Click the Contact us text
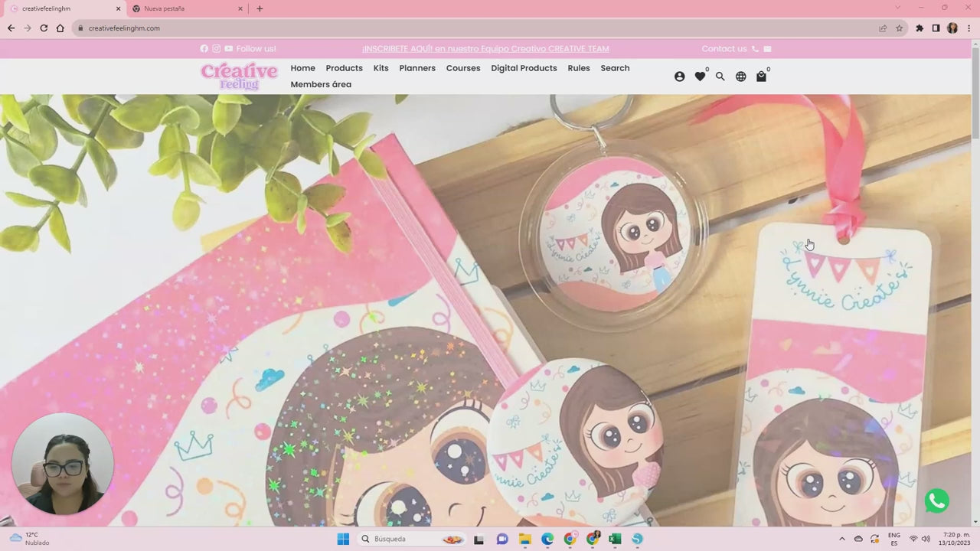 724,49
